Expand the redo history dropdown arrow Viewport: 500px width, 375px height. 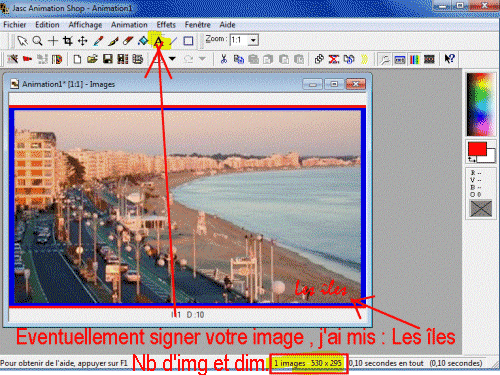[x=202, y=59]
